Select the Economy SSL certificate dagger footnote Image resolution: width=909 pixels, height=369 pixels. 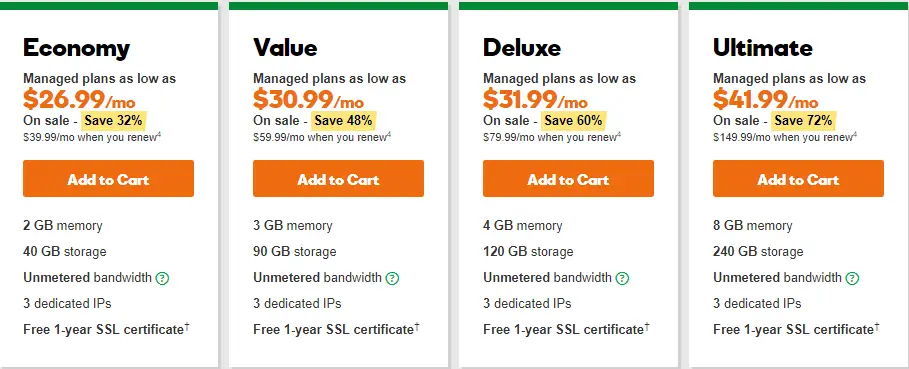click(187, 327)
